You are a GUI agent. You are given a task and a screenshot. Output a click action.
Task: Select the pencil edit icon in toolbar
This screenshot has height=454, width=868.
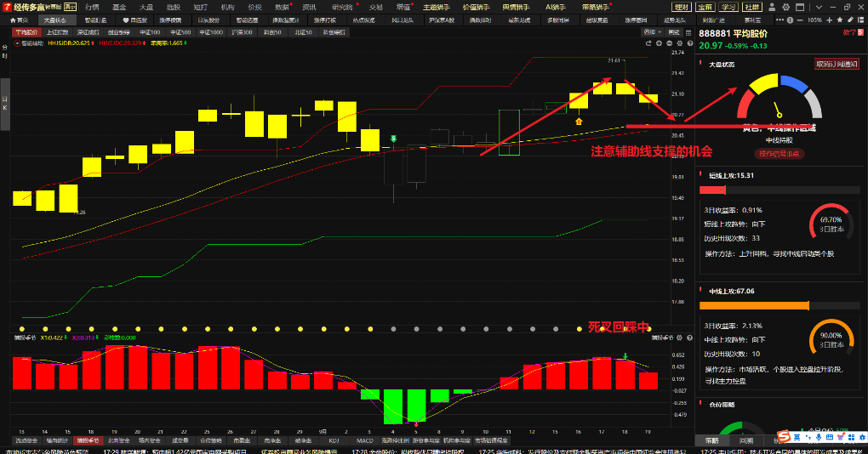pyautogui.click(x=850, y=20)
